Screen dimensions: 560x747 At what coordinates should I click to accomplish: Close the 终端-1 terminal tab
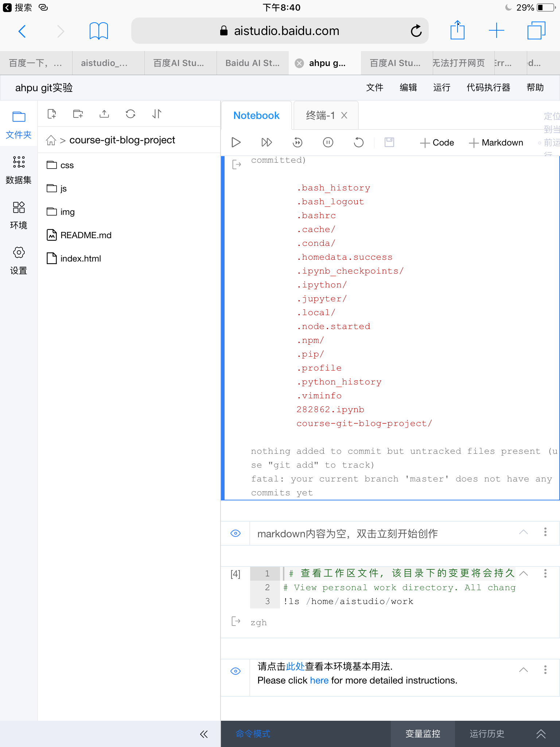coord(344,116)
